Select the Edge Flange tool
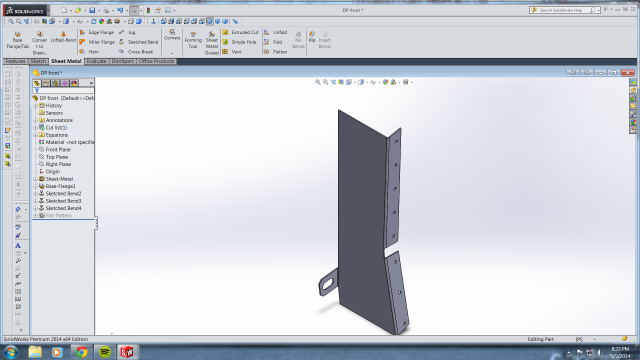Image resolution: width=640 pixels, height=360 pixels. [x=97, y=32]
